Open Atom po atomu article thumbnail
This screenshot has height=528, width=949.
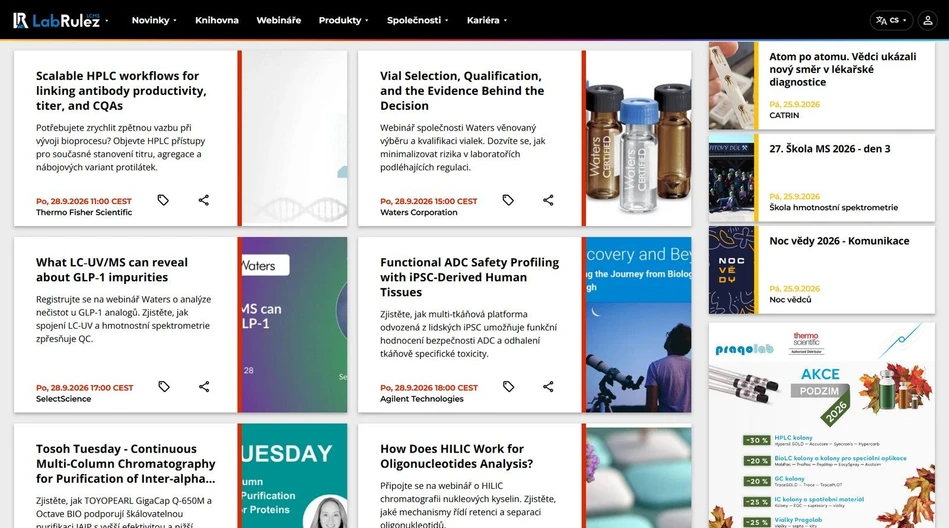(732, 85)
